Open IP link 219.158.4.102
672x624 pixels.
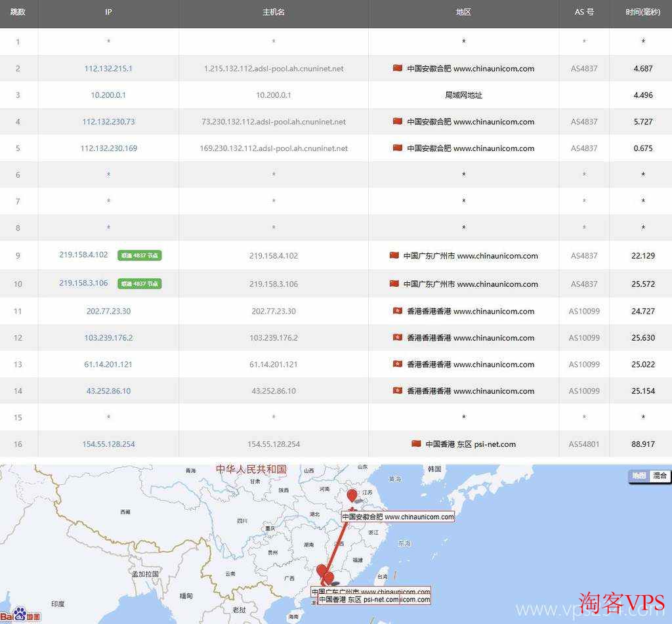point(83,255)
